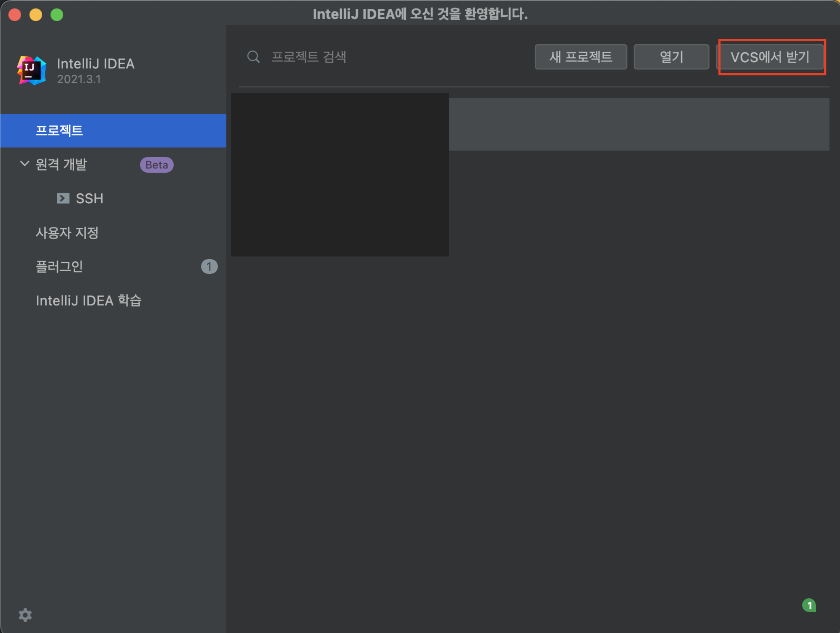Click the VCS에서 받기 button
Image resolution: width=840 pixels, height=633 pixels.
click(770, 57)
